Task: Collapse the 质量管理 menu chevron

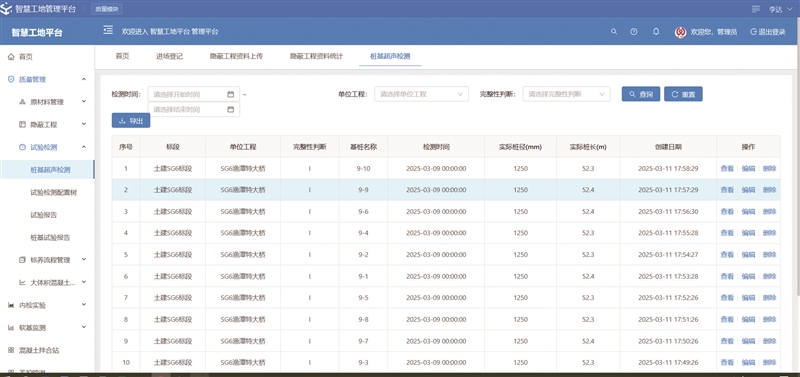Action: click(84, 80)
